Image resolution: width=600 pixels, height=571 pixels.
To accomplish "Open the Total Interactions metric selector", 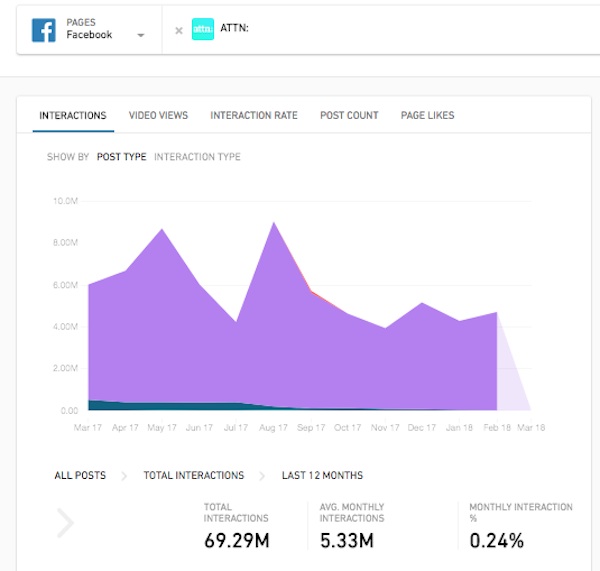I will click(x=193, y=475).
